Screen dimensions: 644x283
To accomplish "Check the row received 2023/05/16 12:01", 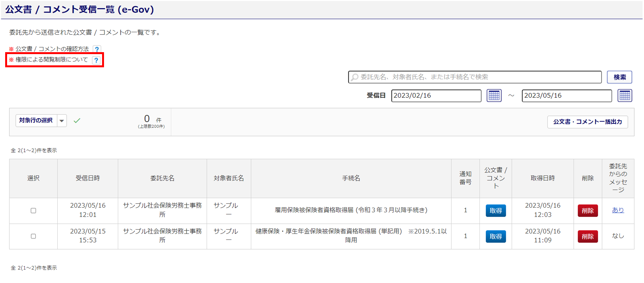I will (x=33, y=211).
